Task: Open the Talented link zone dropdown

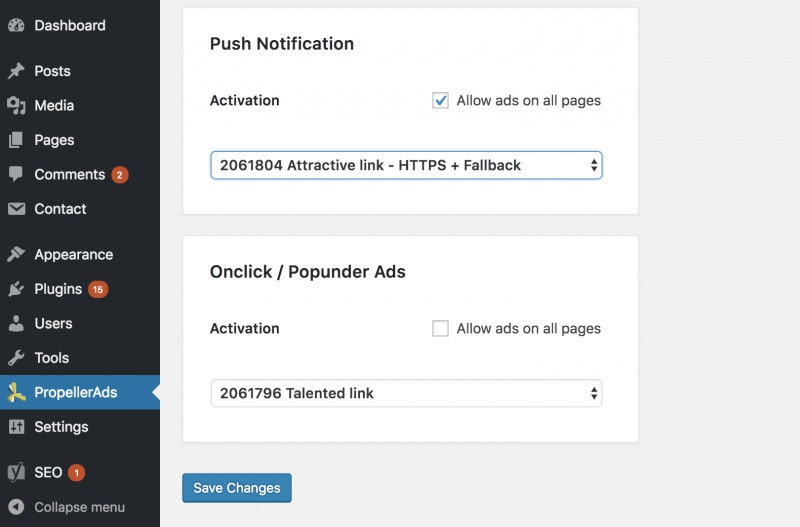Action: click(x=406, y=393)
